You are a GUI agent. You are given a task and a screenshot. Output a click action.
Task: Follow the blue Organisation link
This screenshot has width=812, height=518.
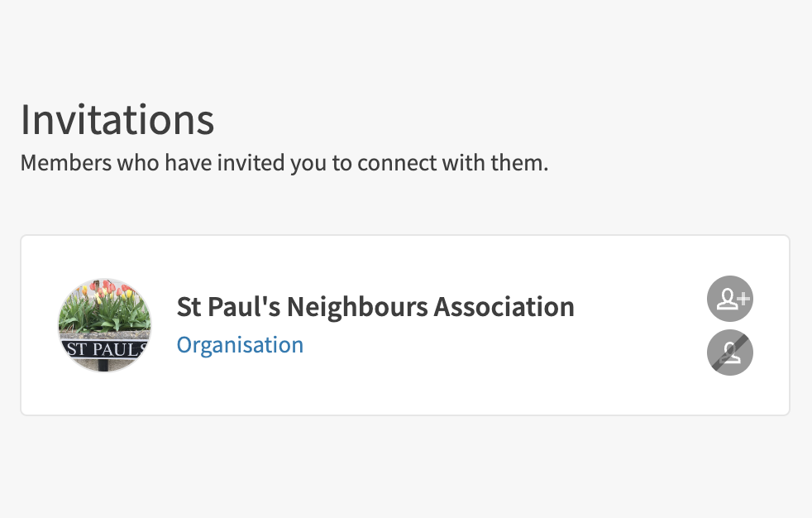click(x=240, y=345)
